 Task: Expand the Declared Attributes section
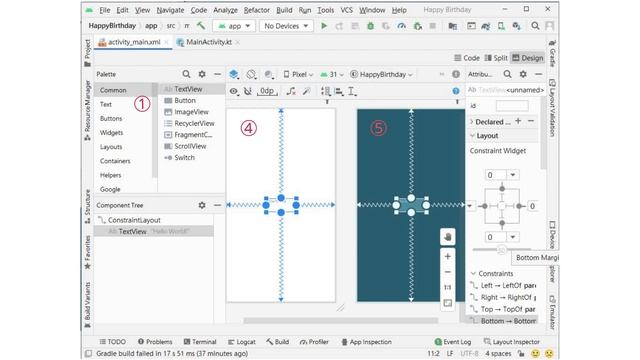pos(472,121)
